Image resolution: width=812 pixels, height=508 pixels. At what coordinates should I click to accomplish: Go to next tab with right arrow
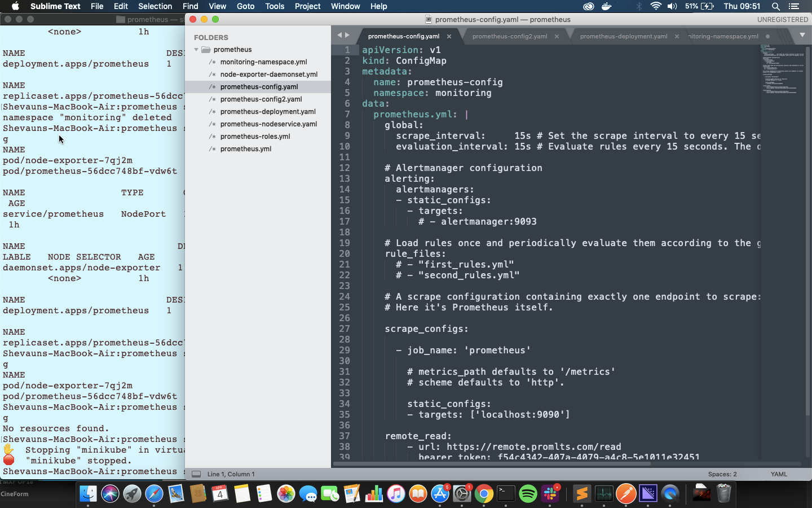347,35
